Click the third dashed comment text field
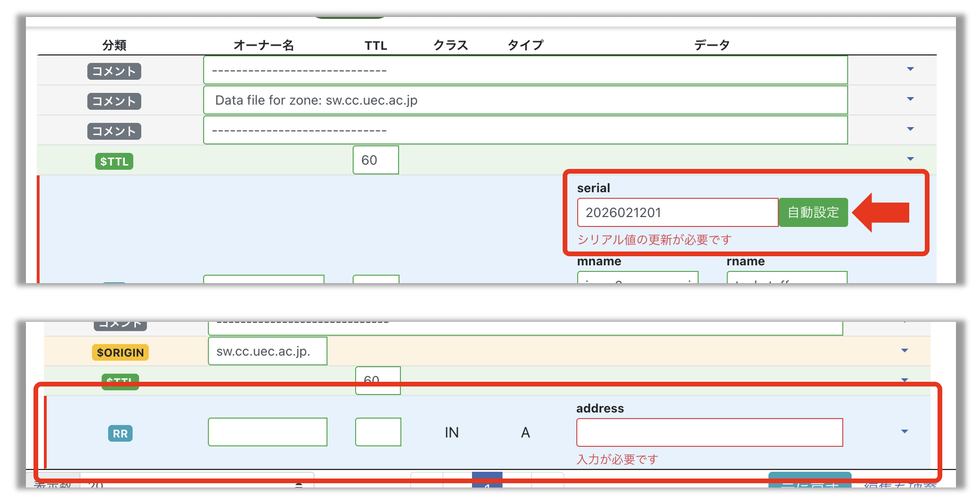The image size is (980, 504). [525, 130]
